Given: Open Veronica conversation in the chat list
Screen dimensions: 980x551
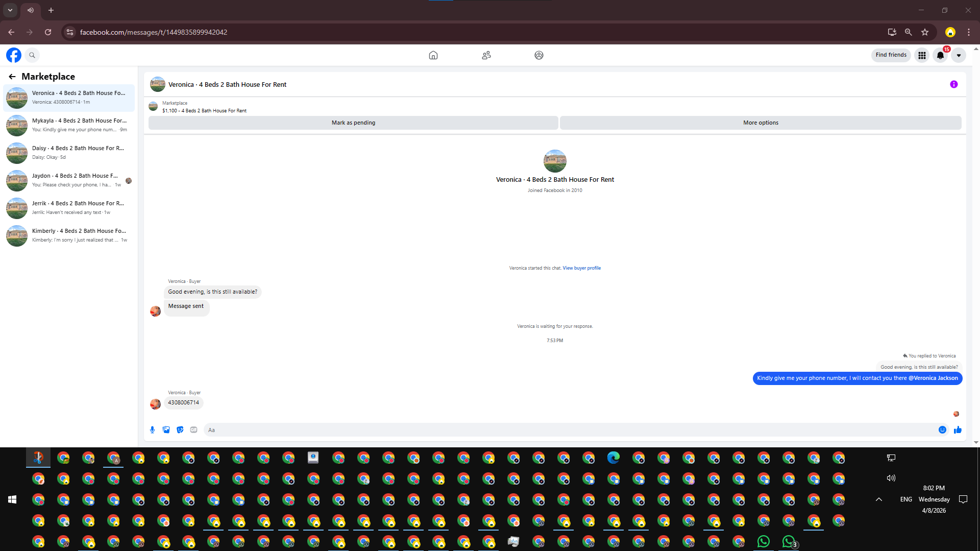Looking at the screenshot, I should click(69, 98).
